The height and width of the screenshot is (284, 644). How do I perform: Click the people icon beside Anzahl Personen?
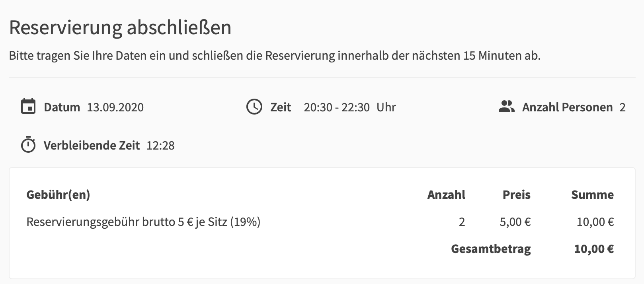[x=506, y=107]
